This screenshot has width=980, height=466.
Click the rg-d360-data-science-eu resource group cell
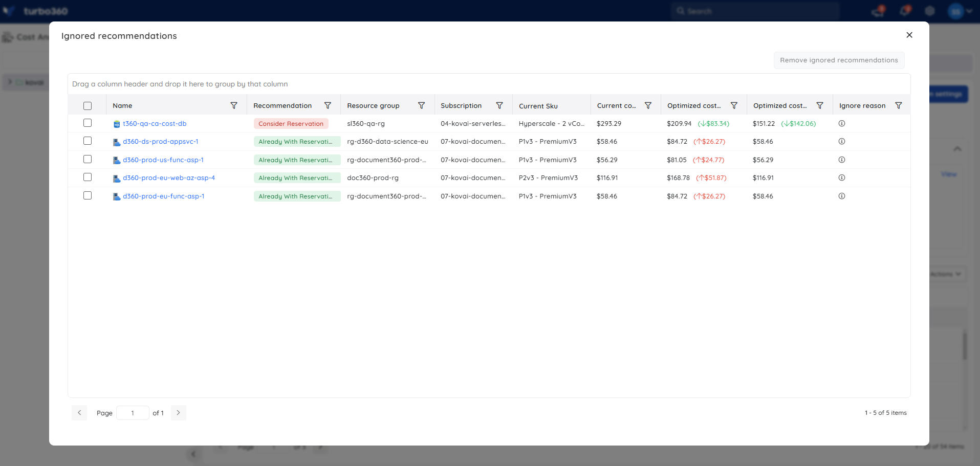(387, 141)
